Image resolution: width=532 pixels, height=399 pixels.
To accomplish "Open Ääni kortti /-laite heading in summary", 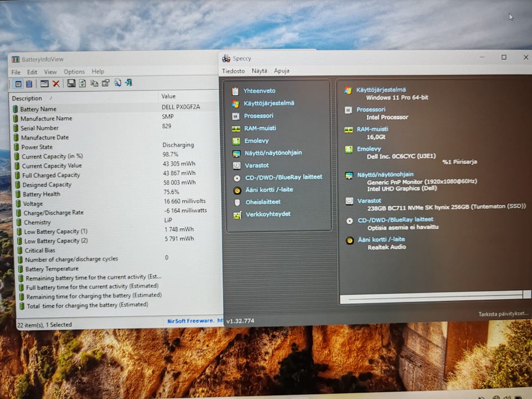I will tap(381, 239).
